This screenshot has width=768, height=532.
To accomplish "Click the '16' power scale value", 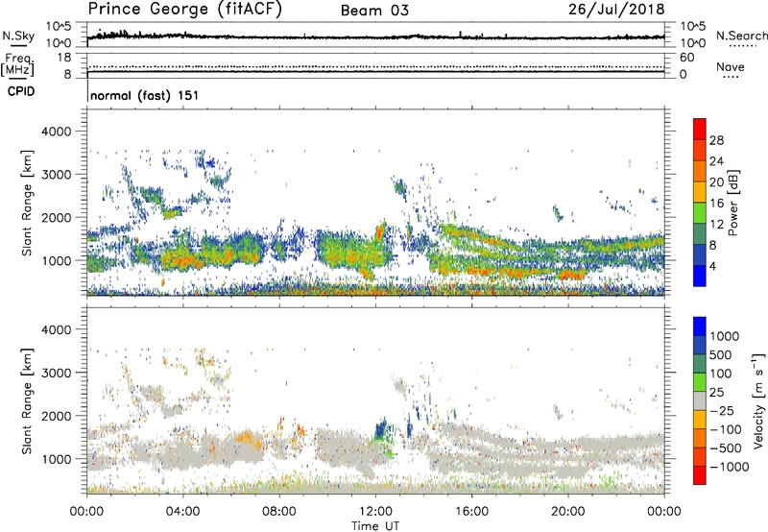I will (716, 204).
